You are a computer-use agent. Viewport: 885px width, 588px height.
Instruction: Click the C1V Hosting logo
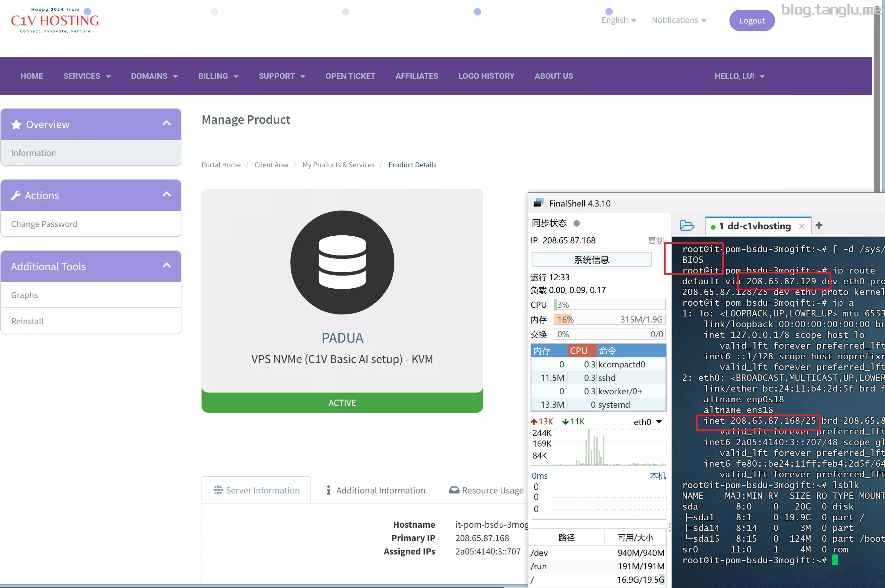pos(55,21)
